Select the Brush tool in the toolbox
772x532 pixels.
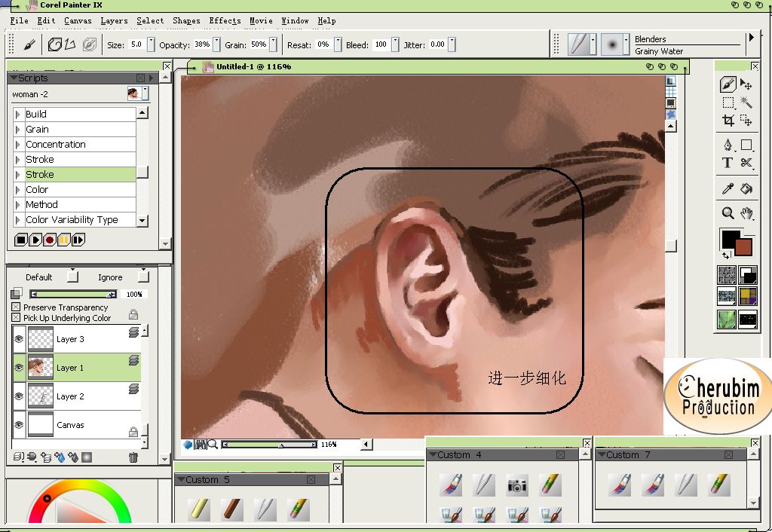tap(728, 84)
